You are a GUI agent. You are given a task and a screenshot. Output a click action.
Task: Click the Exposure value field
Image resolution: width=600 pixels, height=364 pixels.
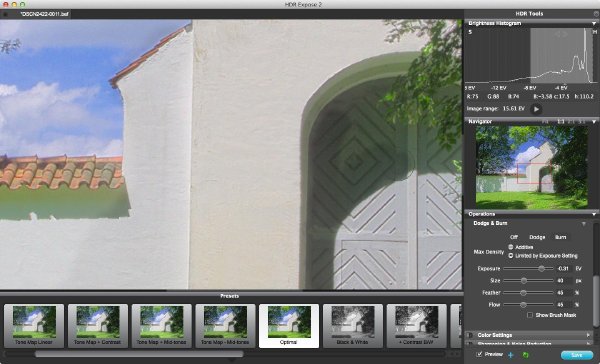(x=564, y=269)
